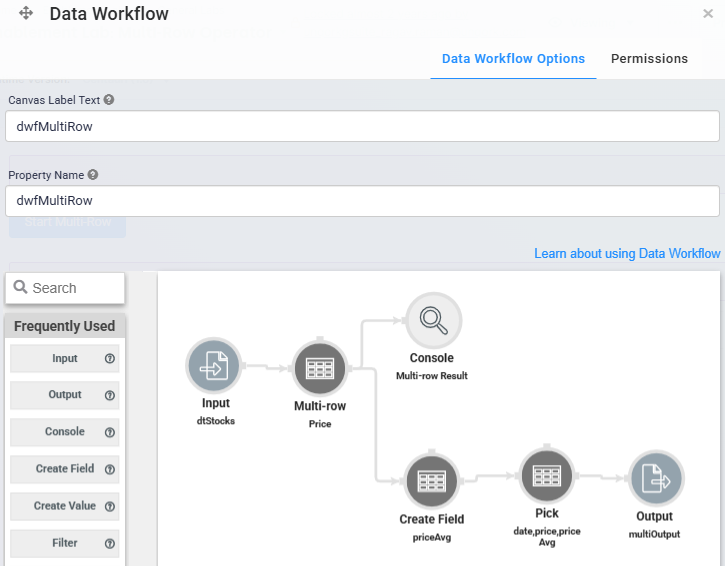The image size is (725, 566).
Task: Click help icon on Output operator
Action: (x=110, y=395)
